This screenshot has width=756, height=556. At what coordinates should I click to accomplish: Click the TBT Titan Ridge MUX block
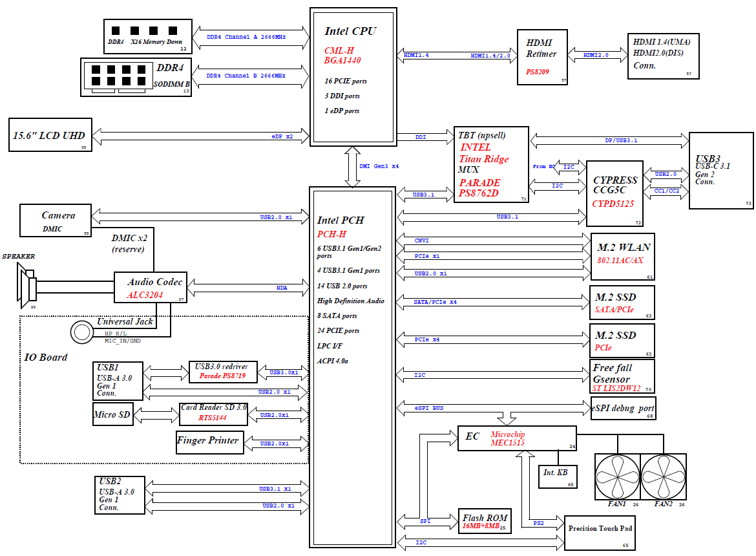[x=491, y=164]
